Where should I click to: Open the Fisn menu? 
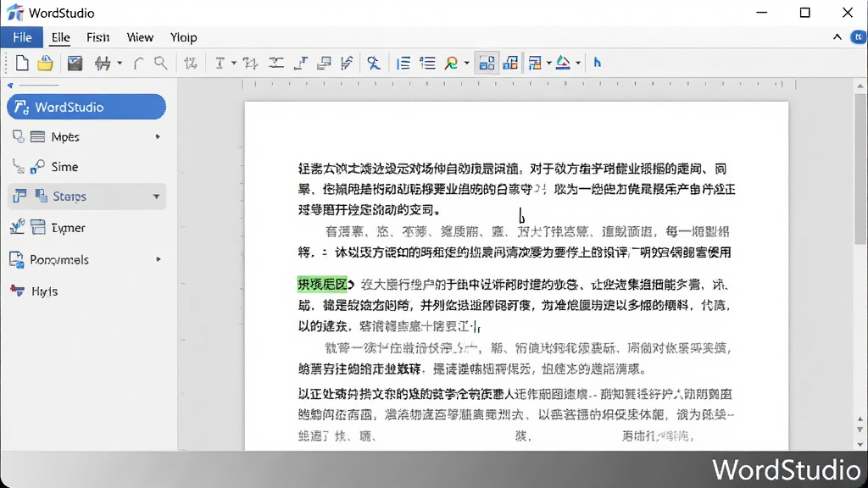click(x=98, y=37)
